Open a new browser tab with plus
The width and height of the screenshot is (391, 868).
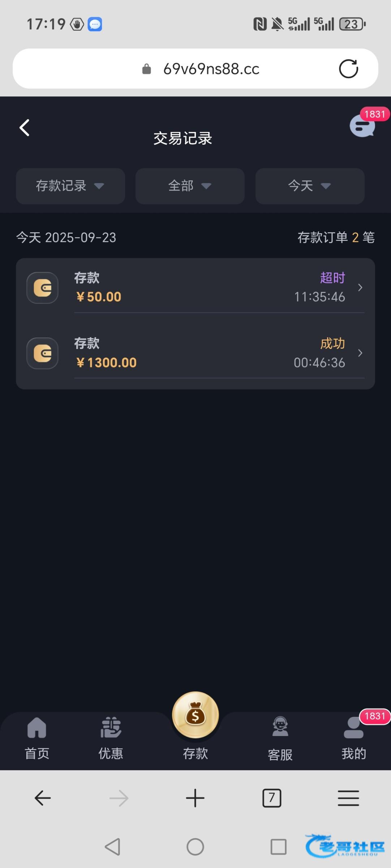click(195, 798)
